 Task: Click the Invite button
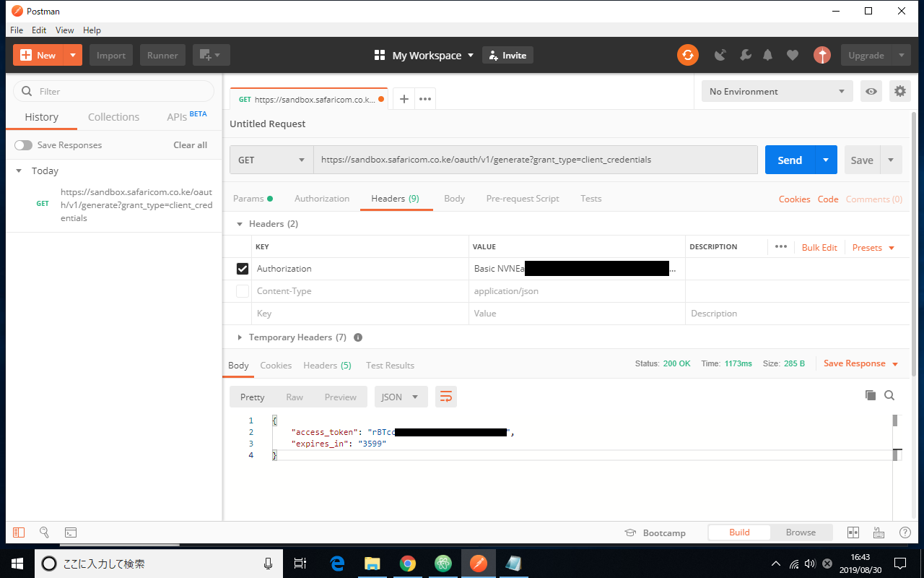point(507,55)
